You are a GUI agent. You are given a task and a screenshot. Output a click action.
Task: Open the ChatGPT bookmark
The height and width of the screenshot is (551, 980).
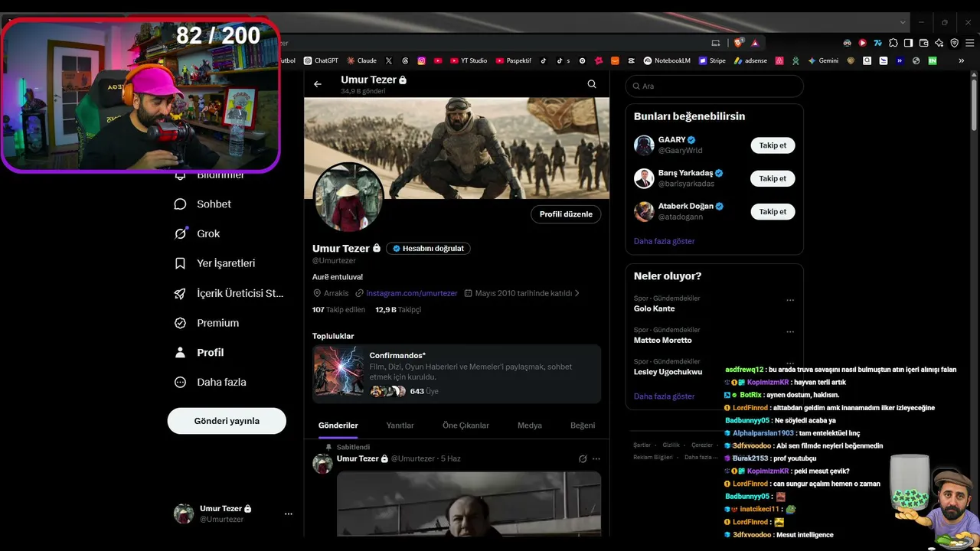[321, 60]
